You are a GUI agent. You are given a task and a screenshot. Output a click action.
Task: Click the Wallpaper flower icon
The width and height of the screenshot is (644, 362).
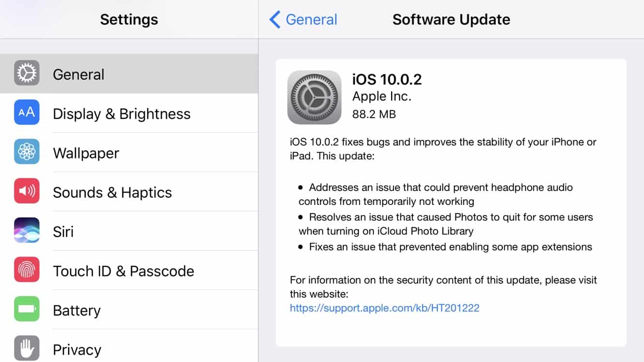(x=27, y=152)
